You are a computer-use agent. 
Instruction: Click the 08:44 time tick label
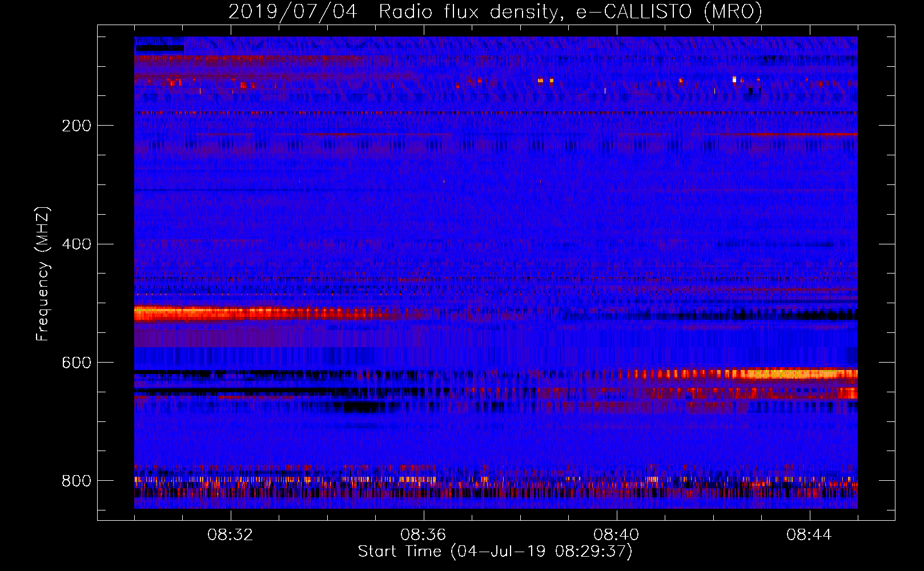coord(809,535)
